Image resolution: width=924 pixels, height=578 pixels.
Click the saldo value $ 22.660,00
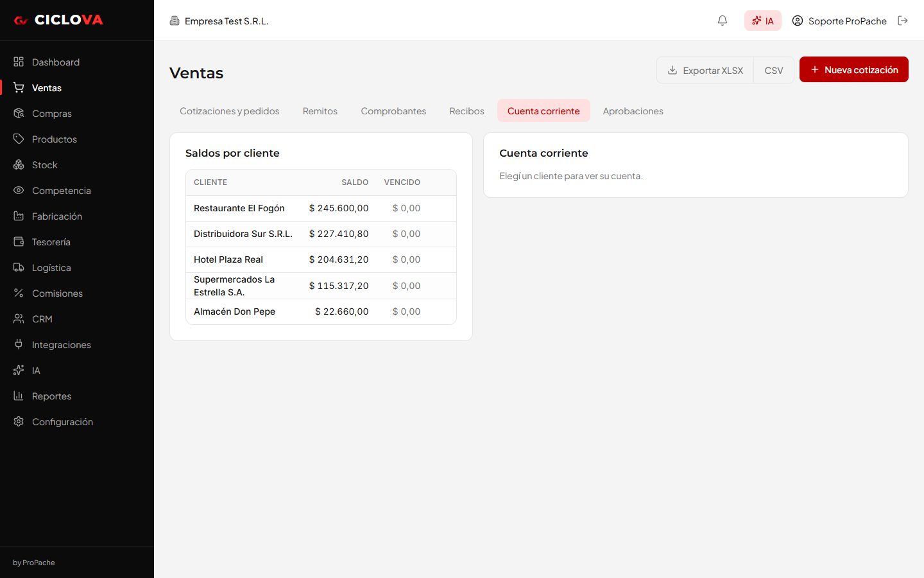coord(342,311)
